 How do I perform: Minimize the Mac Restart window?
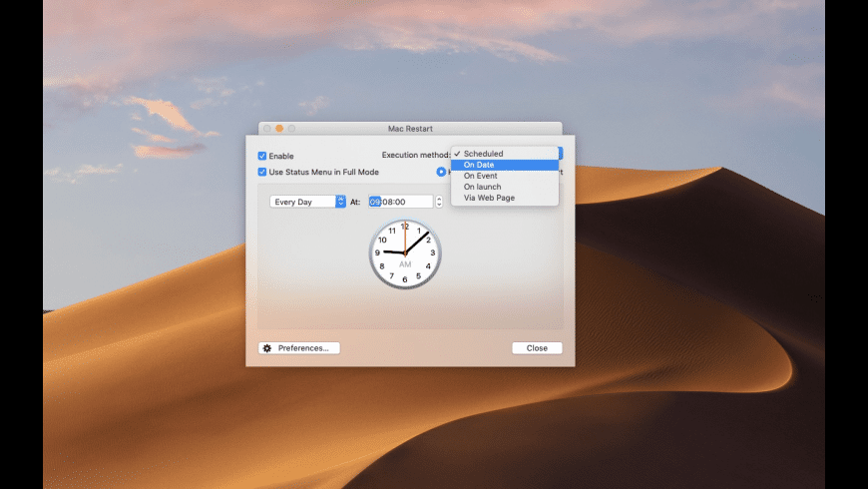pos(279,129)
